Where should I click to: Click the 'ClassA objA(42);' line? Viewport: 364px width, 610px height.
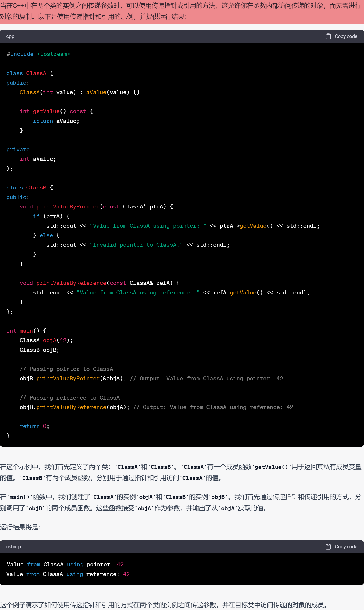pos(46,340)
